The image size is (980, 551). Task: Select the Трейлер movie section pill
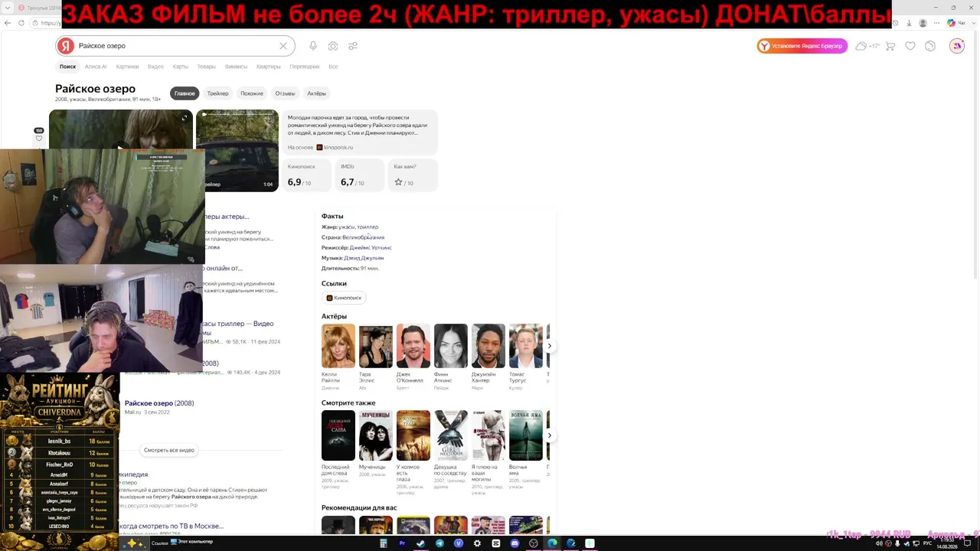coord(217,93)
